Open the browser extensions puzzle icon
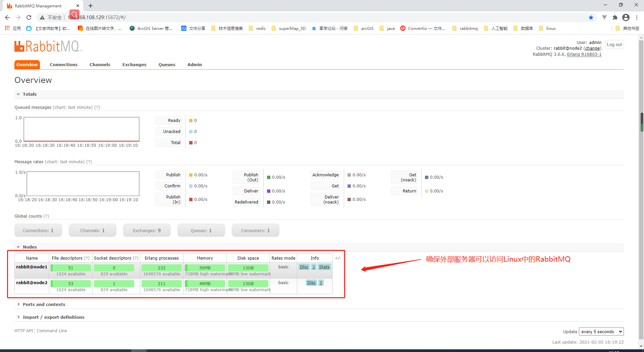644x352 pixels. coord(615,17)
